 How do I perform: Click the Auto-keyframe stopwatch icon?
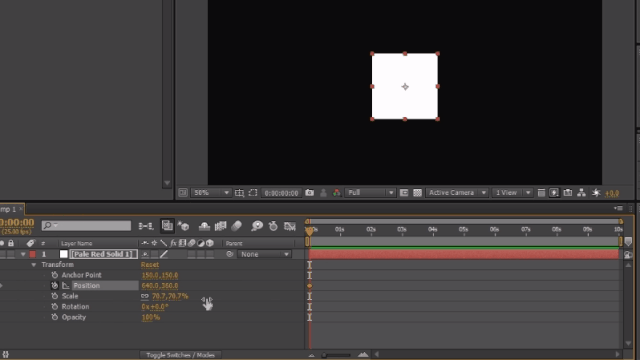[x=273, y=226]
